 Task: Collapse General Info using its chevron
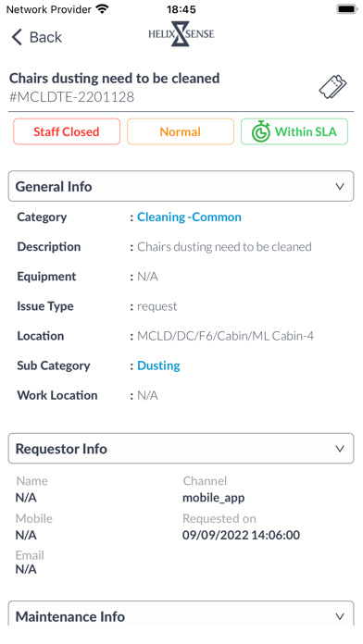340,187
